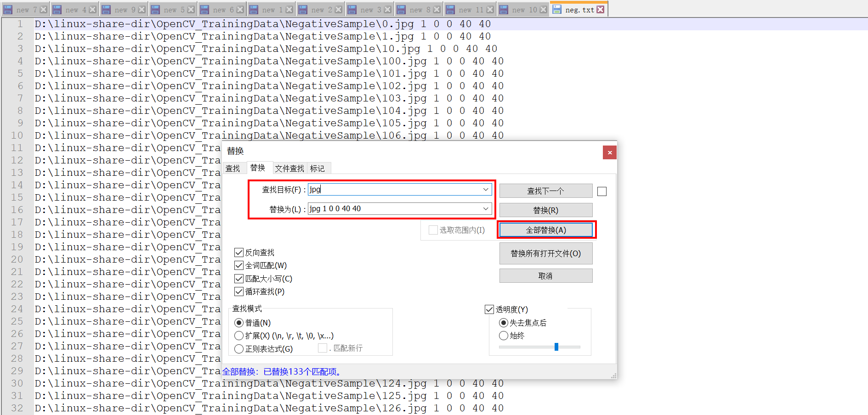Viewport: 868px width, 415px height.
Task: Click the 查找下一个 button
Action: (x=546, y=191)
